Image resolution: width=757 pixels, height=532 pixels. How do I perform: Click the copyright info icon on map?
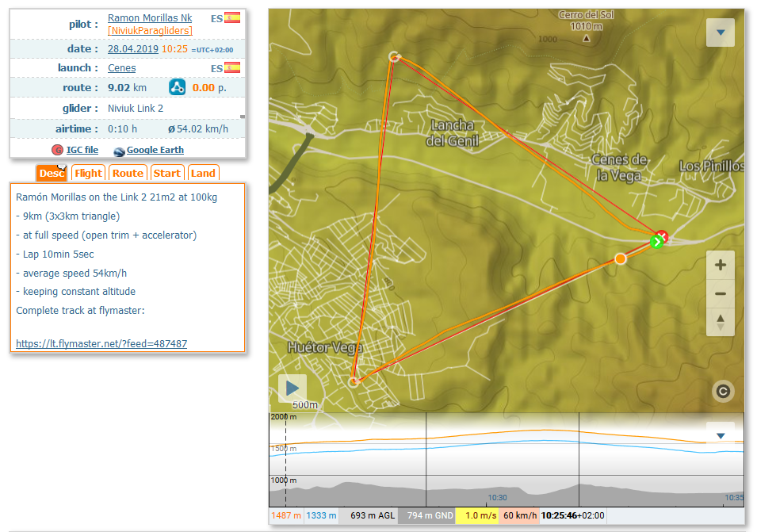[721, 391]
